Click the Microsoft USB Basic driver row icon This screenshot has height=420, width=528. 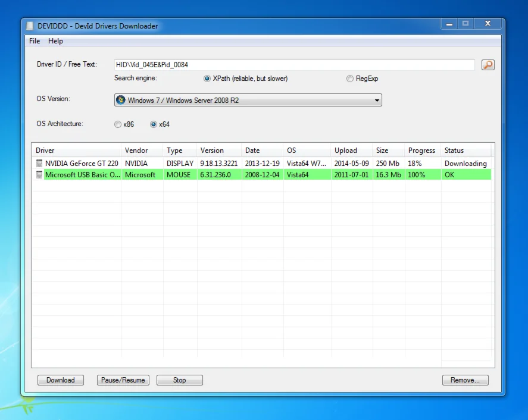[x=39, y=174]
